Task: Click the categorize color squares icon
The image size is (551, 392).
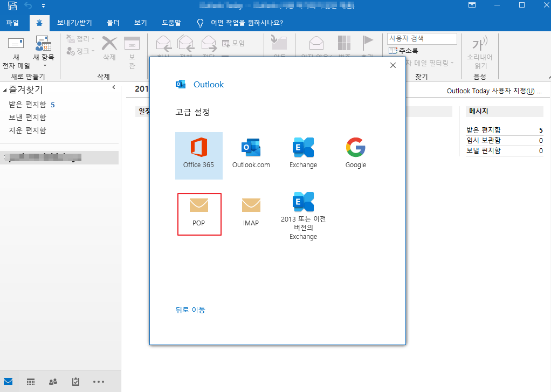Action: (344, 43)
